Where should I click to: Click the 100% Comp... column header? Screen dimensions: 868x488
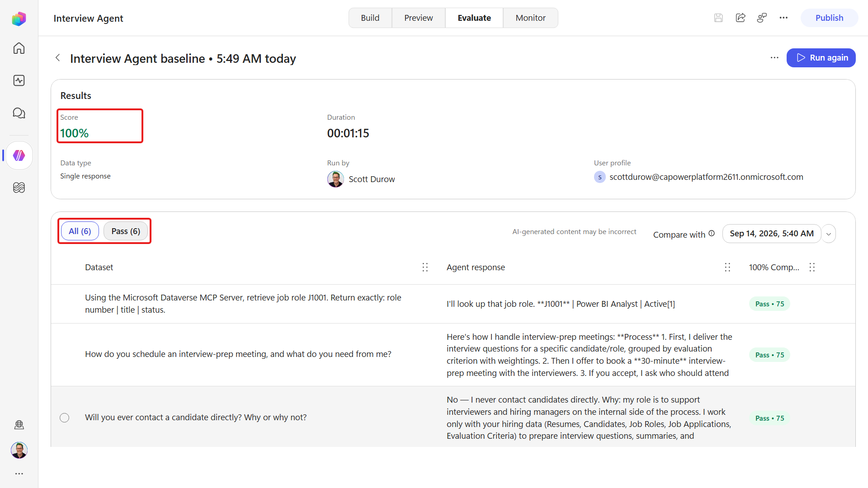point(774,267)
